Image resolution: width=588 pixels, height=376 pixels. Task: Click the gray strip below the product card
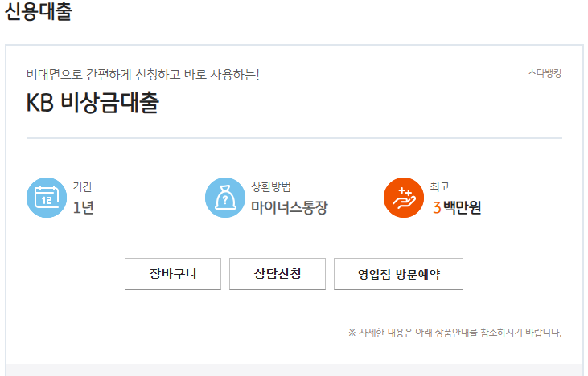click(294, 370)
